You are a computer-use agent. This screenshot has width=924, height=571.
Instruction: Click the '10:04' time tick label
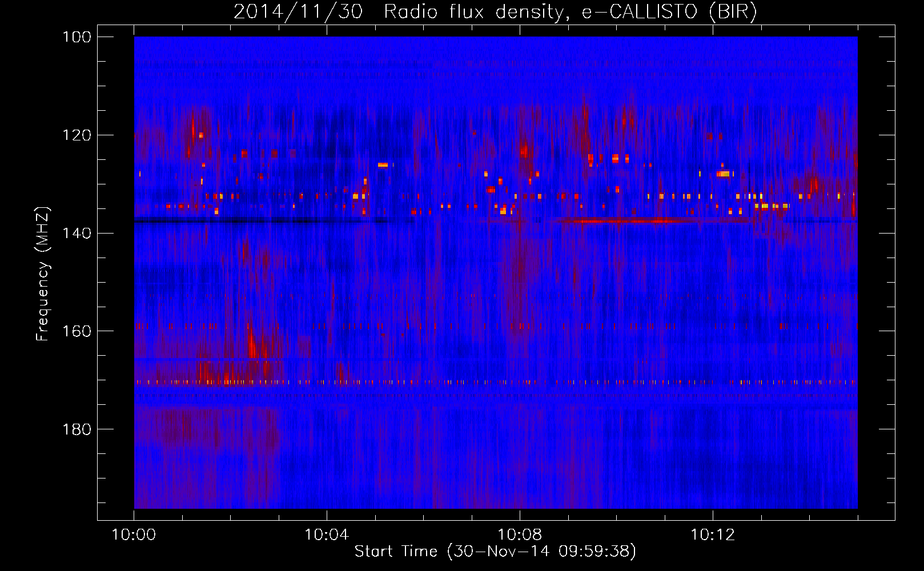327,535
